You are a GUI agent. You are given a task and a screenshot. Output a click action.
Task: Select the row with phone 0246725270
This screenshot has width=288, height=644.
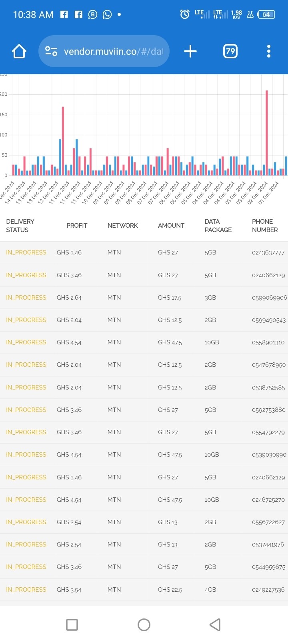144,500
